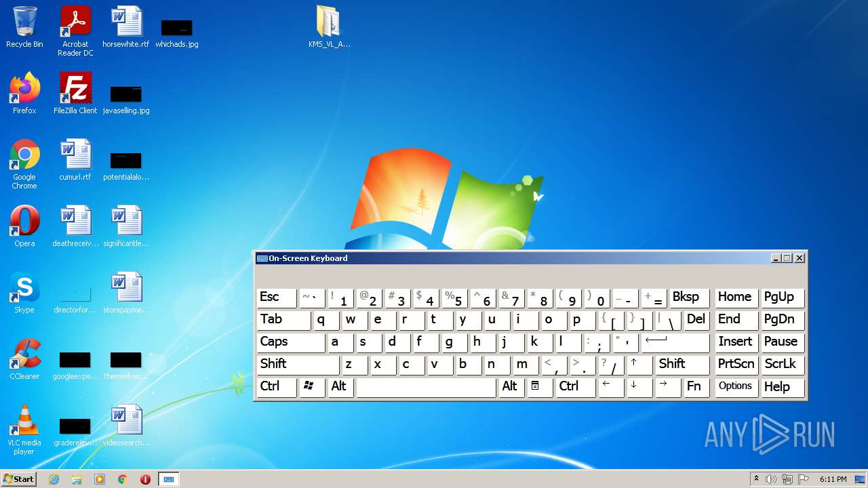Select themselves... image file
The image size is (868, 488).
(126, 365)
